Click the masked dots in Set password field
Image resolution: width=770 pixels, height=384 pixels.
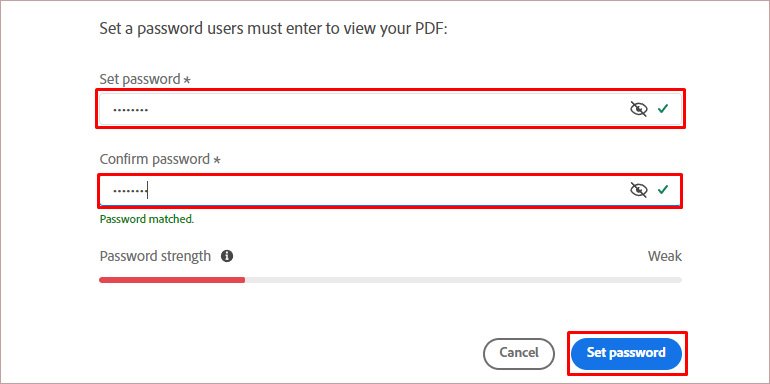click(x=131, y=110)
